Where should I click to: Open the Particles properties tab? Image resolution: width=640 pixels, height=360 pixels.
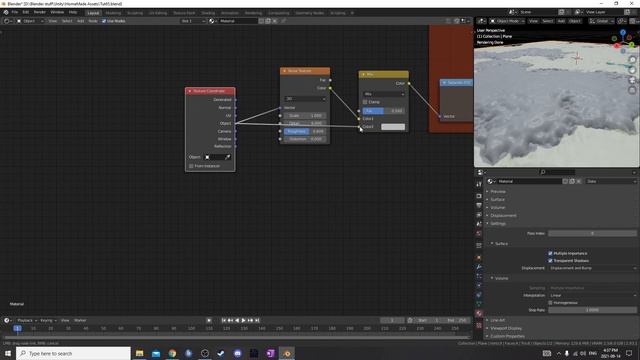coord(479,276)
